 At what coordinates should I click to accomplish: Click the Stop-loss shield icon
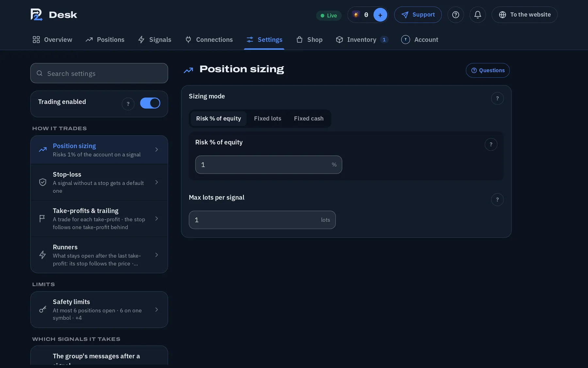coord(42,182)
